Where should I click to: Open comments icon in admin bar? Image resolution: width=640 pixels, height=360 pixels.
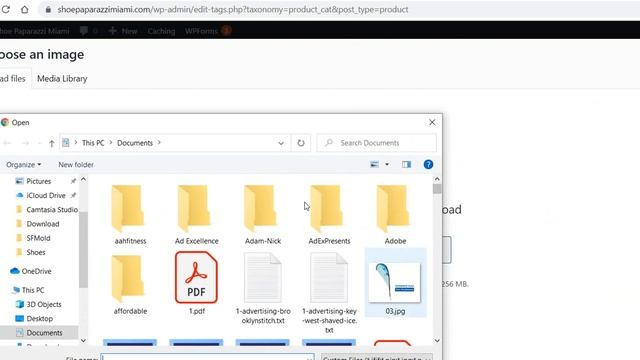point(89,31)
